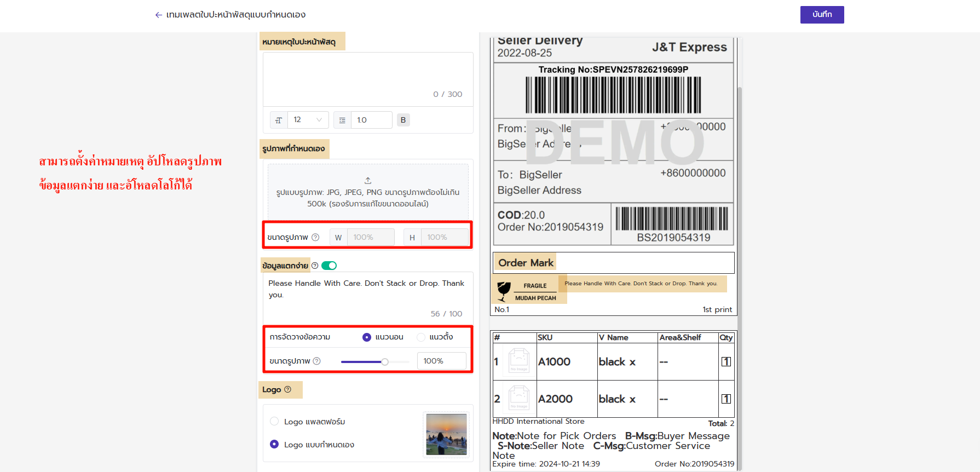Toggle the bold B button
The width and height of the screenshot is (980, 472).
tap(403, 120)
